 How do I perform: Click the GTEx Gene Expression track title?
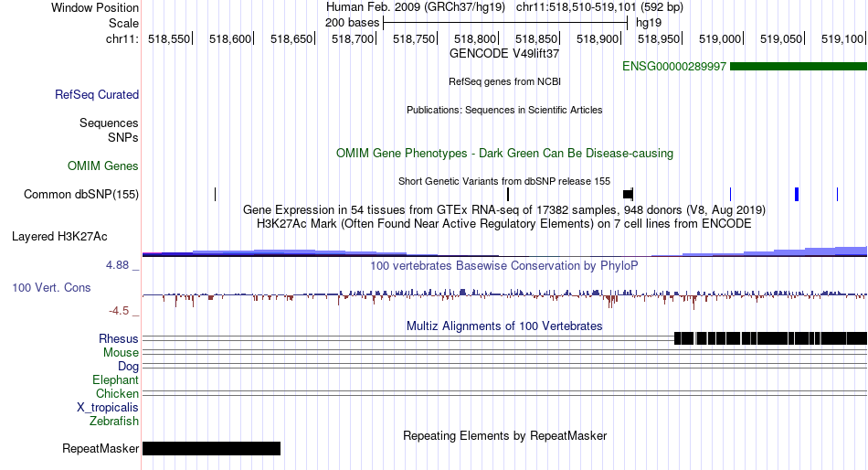pos(504,210)
